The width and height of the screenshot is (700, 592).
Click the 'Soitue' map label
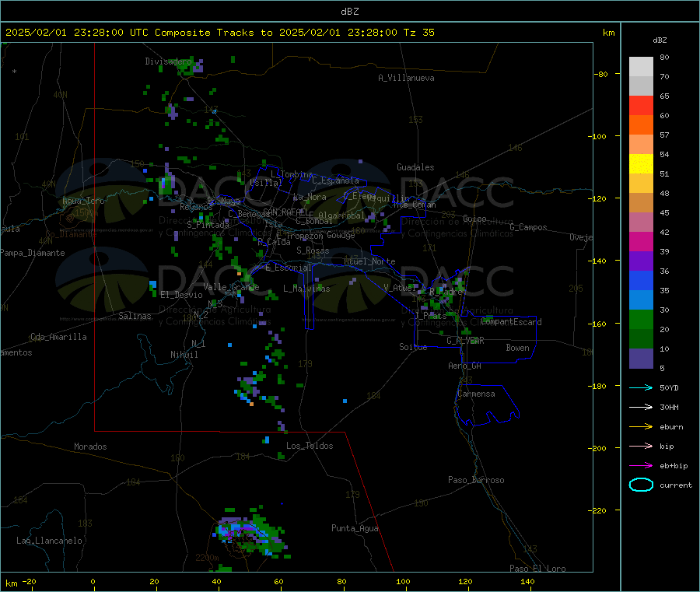[x=413, y=347]
